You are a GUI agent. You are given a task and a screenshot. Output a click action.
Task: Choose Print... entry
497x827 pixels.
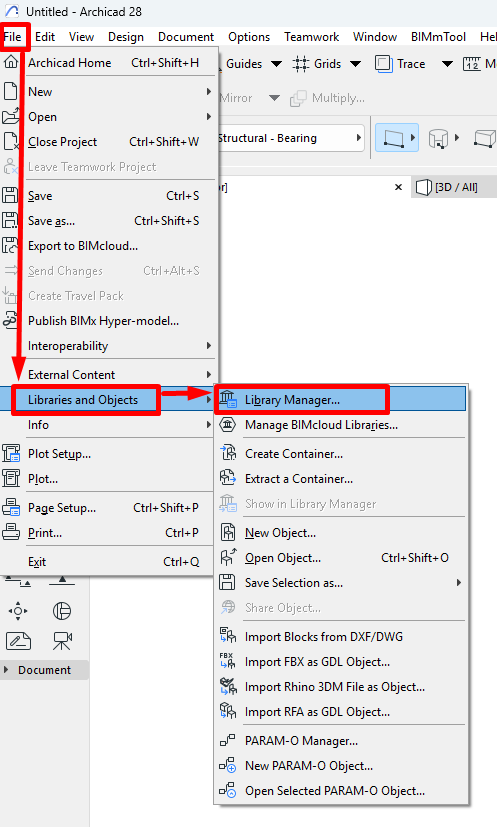[109, 533]
